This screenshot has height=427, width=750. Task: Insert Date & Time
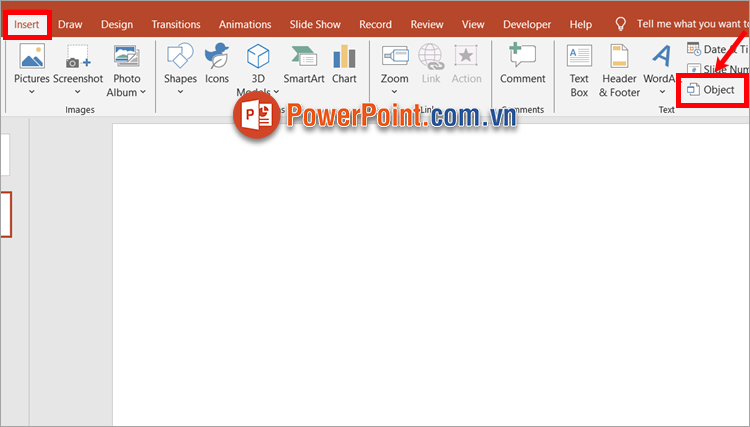click(717, 49)
